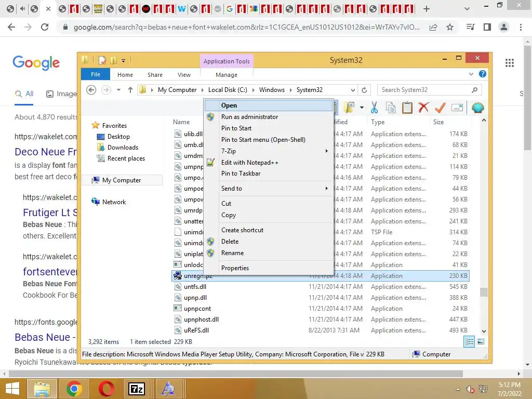Screen dimensions: 532x399
Task: Select Create shortcut menu entry
Action: point(269,230)
